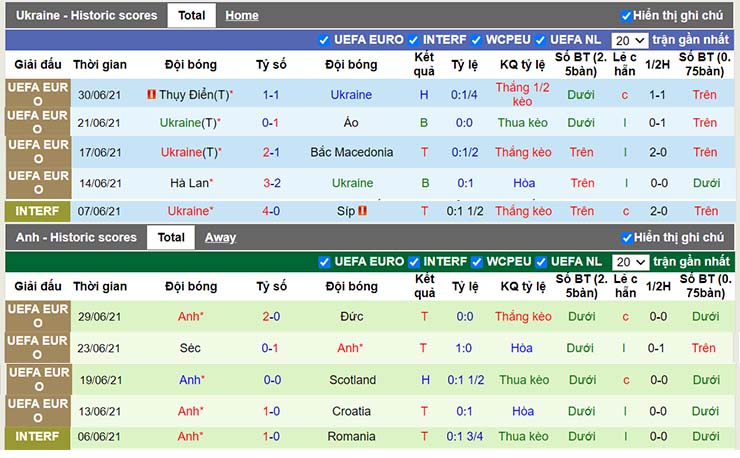Open 4-0 score of Ukraine vs Síp
This screenshot has height=458, width=740.
[271, 211]
